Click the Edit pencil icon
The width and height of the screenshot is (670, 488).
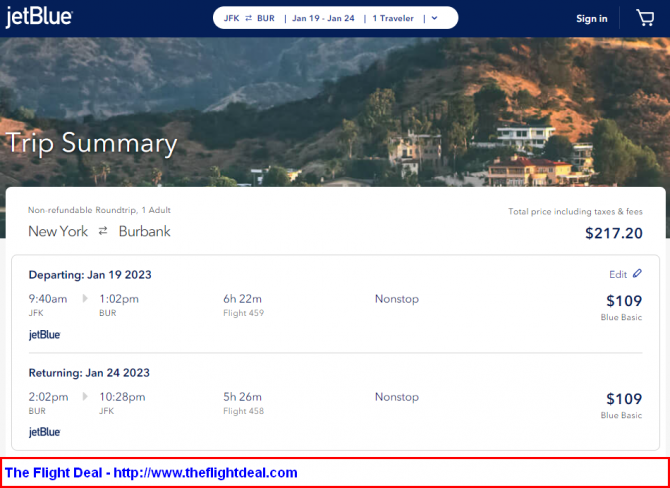click(637, 273)
